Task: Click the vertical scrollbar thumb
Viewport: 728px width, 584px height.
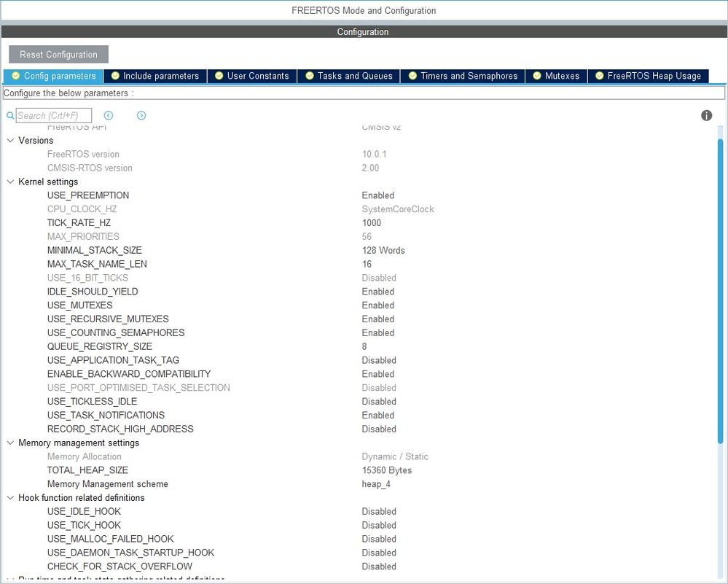Action: click(x=720, y=290)
